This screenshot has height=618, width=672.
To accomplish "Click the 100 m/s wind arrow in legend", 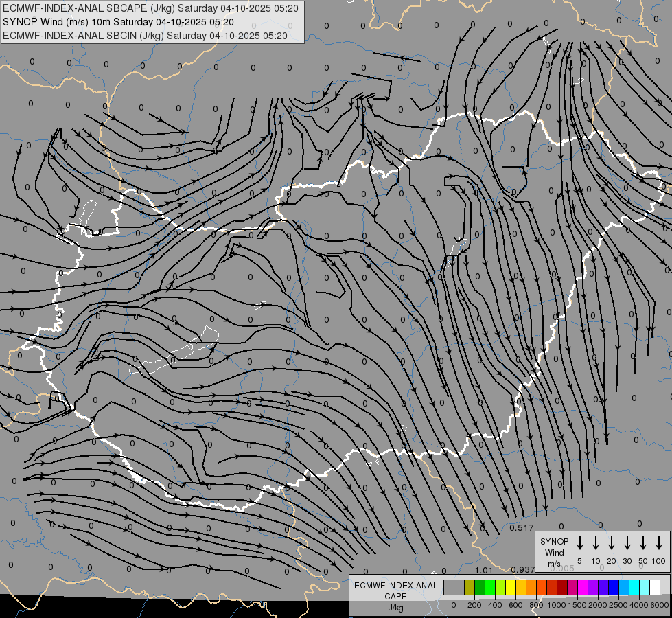I will pos(659,543).
